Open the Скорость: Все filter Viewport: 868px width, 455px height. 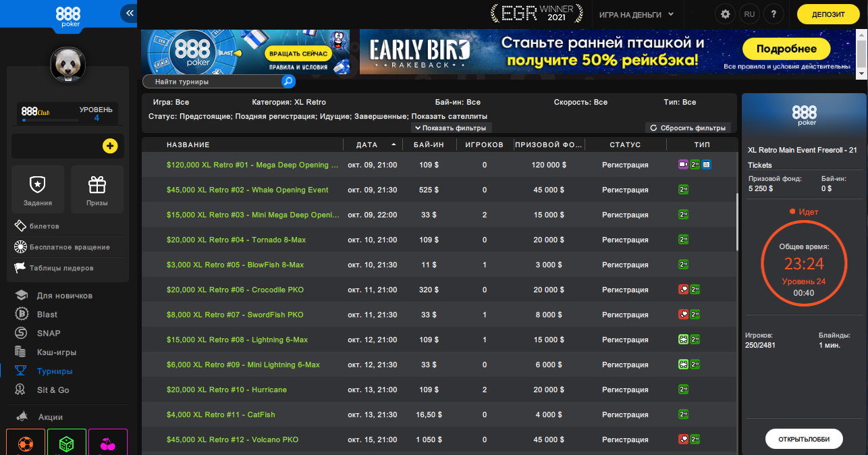580,103
